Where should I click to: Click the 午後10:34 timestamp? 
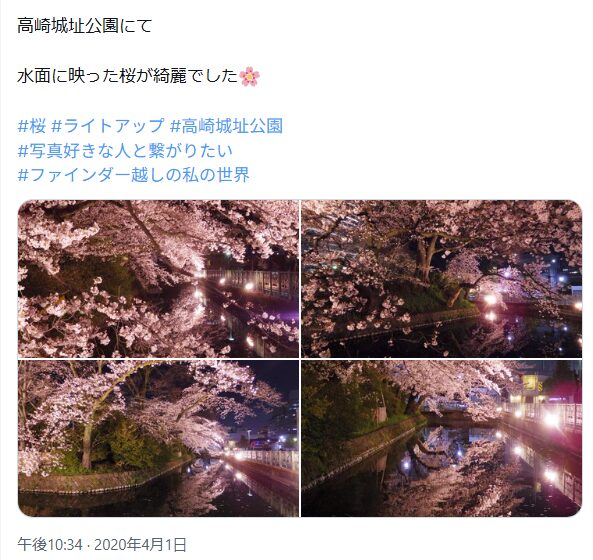click(50, 545)
